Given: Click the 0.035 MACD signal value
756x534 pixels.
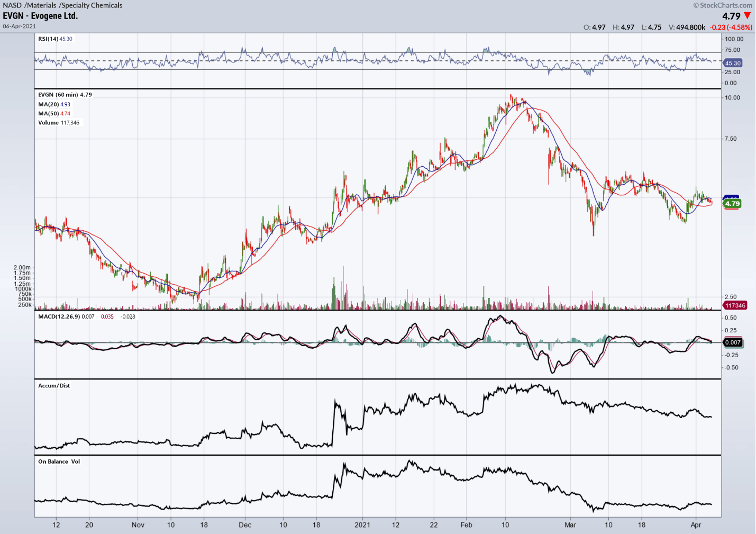Looking at the screenshot, I should pyautogui.click(x=107, y=316).
